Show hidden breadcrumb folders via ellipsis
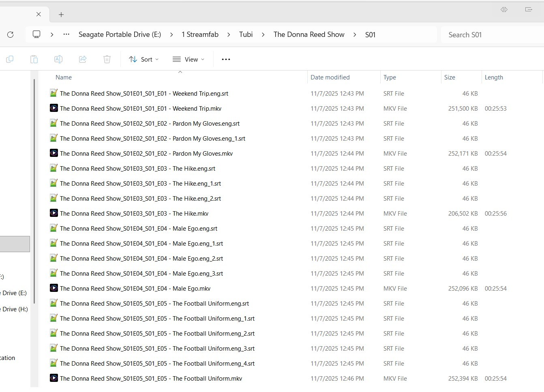544x392 pixels. pyautogui.click(x=66, y=34)
